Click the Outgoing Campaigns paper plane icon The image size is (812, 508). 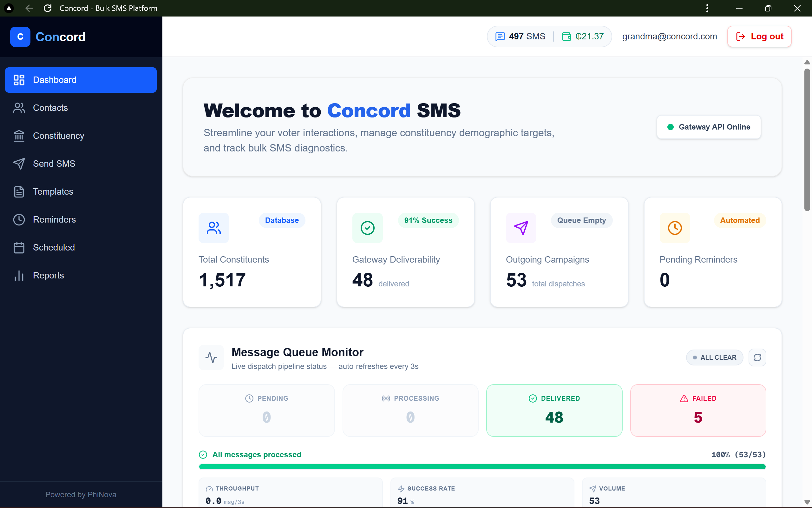click(521, 228)
